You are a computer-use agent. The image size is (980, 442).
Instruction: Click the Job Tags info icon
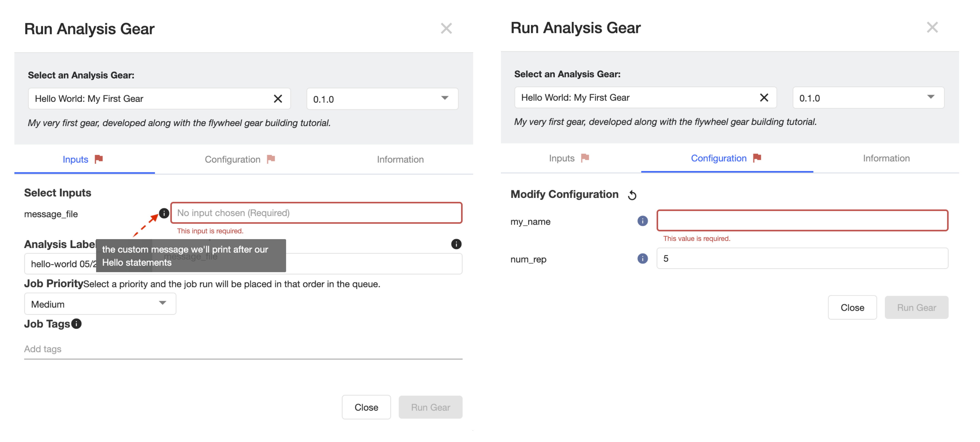click(x=76, y=324)
